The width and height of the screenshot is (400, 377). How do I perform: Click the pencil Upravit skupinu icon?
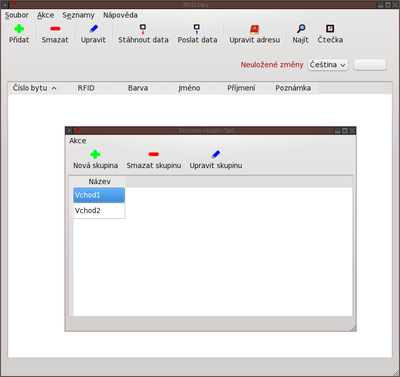coord(216,154)
